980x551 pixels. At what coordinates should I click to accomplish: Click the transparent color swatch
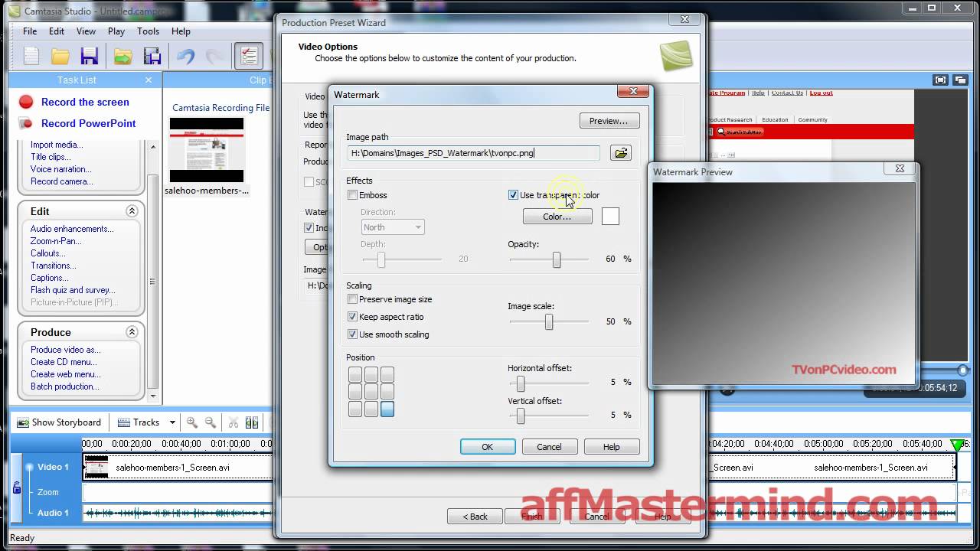click(x=610, y=217)
